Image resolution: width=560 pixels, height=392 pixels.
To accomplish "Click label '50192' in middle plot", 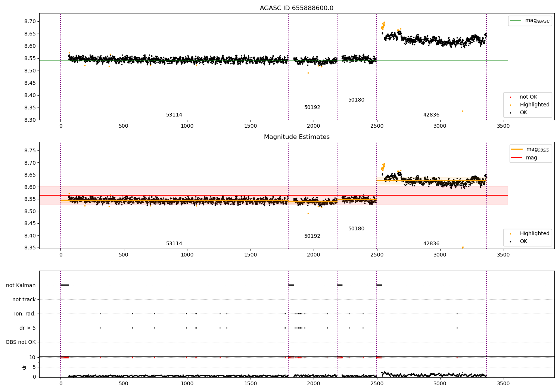I will pyautogui.click(x=312, y=236).
